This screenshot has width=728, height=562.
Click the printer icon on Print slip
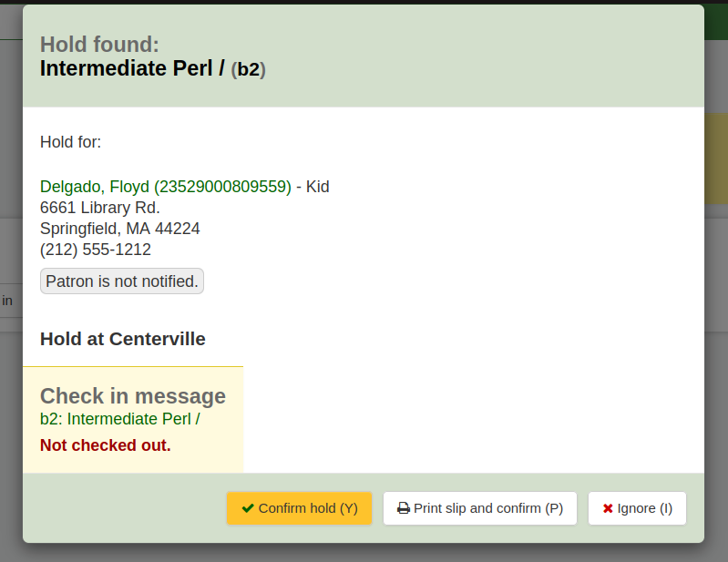(404, 508)
